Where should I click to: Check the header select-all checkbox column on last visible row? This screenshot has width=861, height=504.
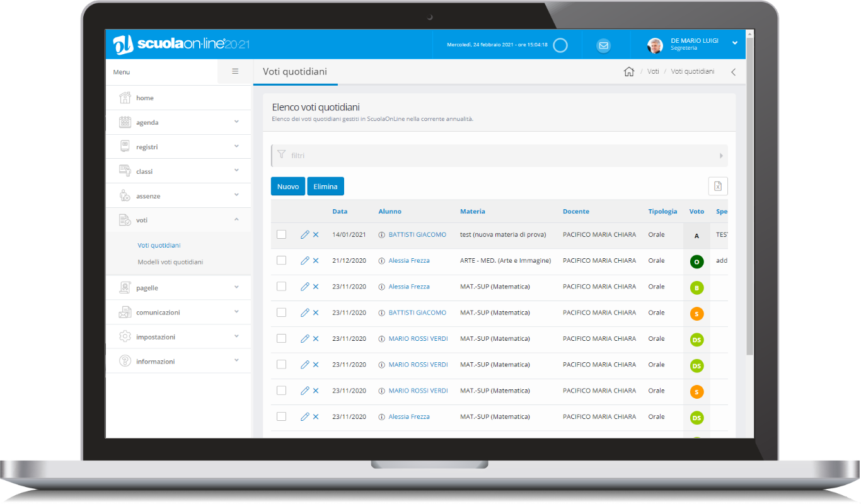(281, 416)
